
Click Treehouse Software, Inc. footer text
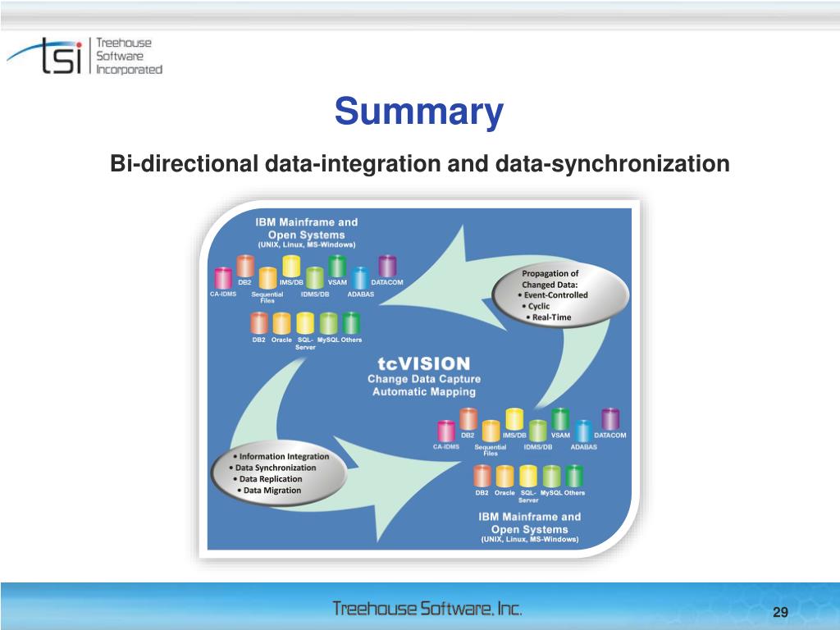tap(427, 609)
